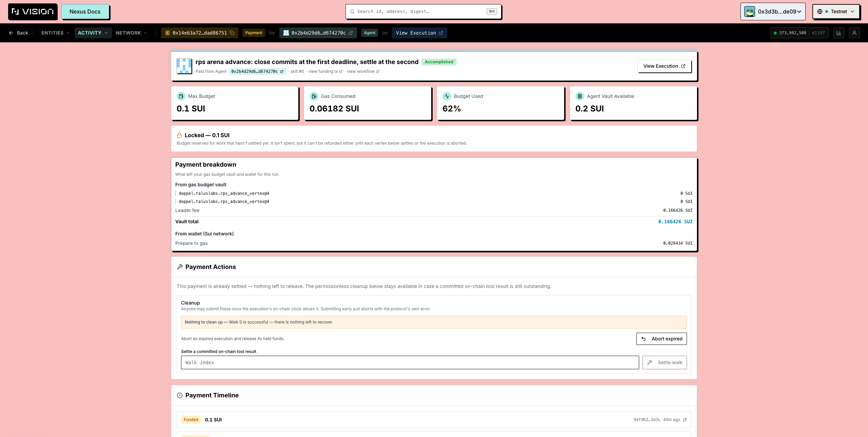The height and width of the screenshot is (437, 868).
Task: Click the 0.166426 SUI vault total value
Action: pyautogui.click(x=675, y=222)
